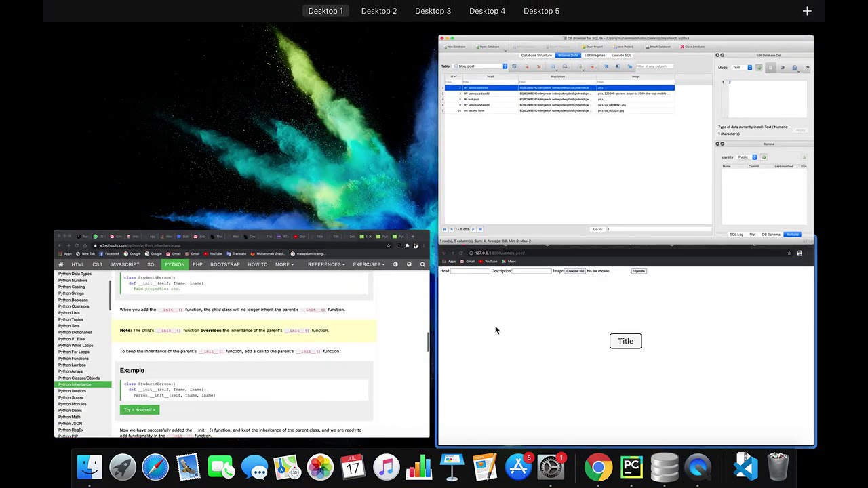Screen dimensions: 868x488
Task: Click Update button on localhost form
Action: point(639,271)
